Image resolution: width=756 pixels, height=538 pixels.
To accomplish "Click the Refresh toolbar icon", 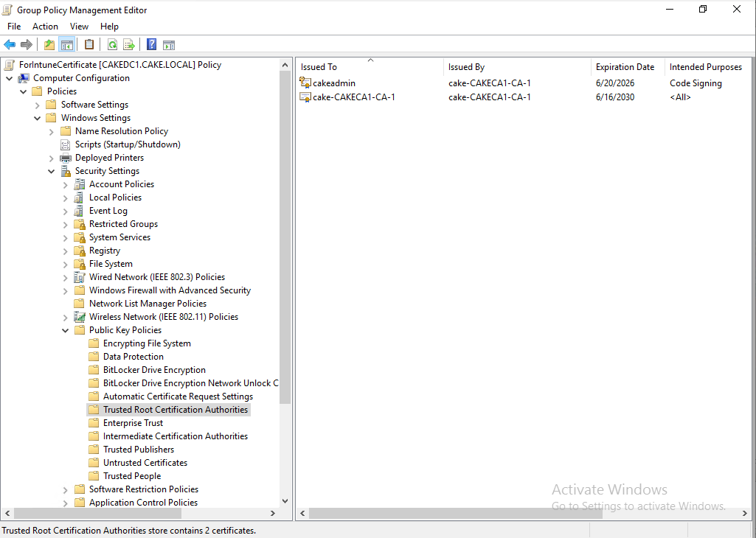I will click(112, 45).
